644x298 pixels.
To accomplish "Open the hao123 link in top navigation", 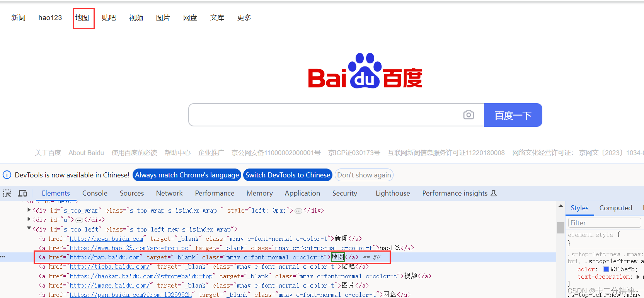I will pos(50,18).
